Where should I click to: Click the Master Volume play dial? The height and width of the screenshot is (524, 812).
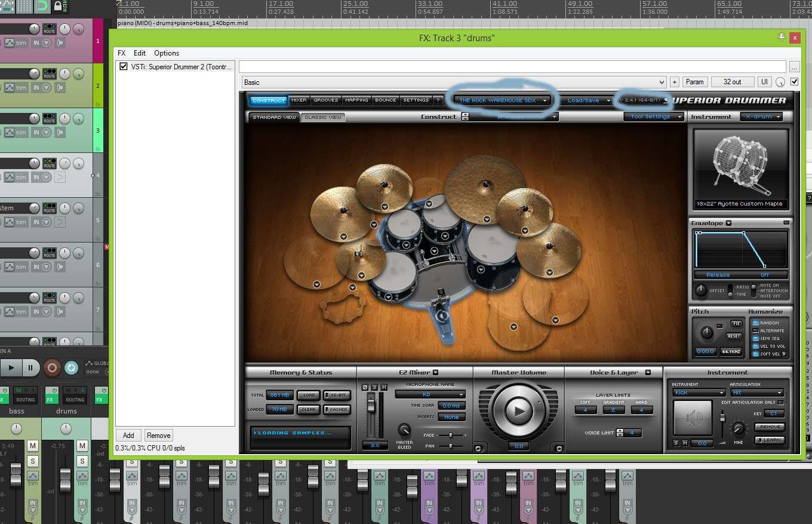[x=519, y=410]
